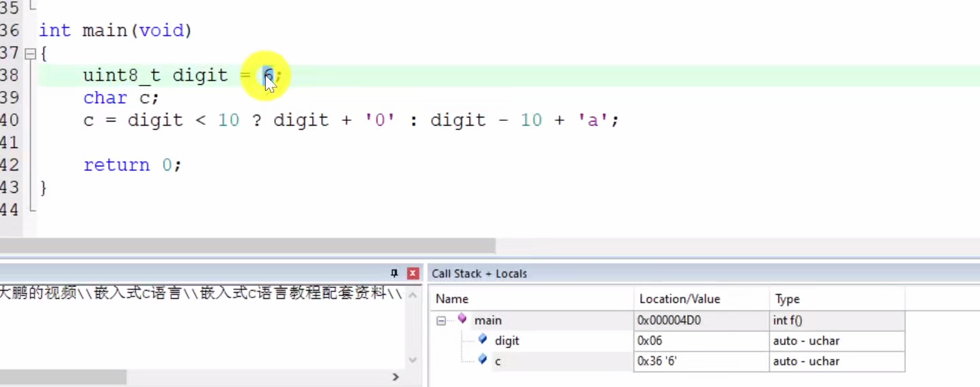The image size is (980, 387).
Task: Click line number 42 in the gutter
Action: tap(10, 165)
